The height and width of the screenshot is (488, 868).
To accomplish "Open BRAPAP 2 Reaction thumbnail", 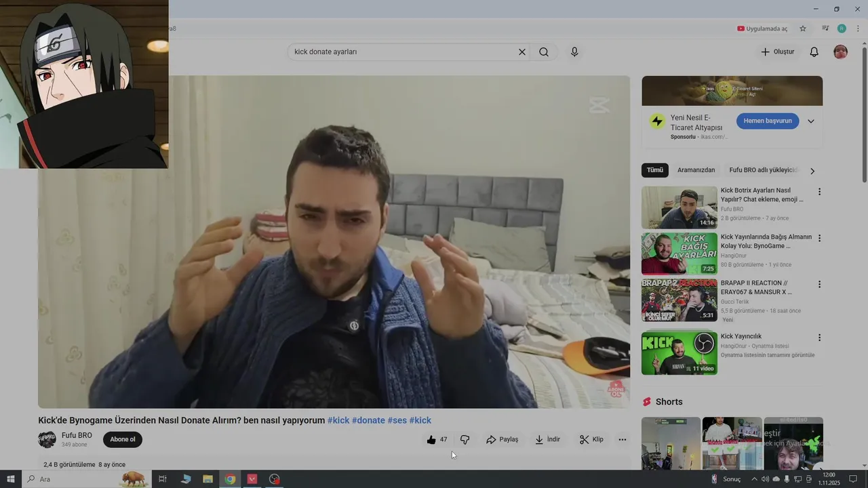I will [x=679, y=300].
